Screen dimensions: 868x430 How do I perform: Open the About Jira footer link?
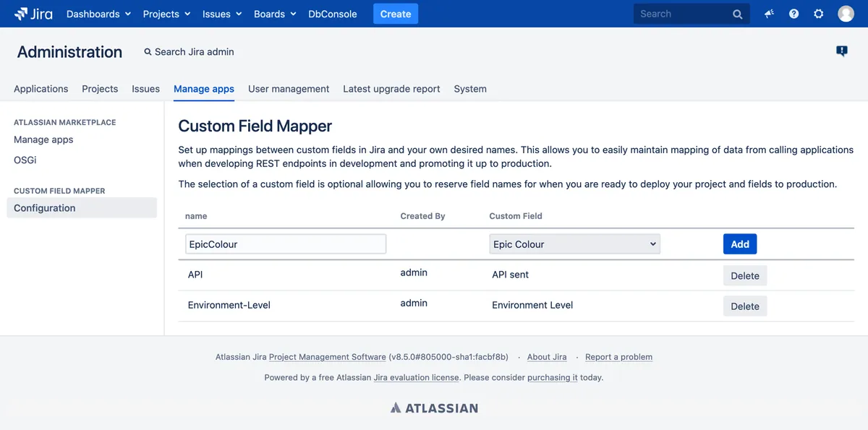[x=547, y=357]
